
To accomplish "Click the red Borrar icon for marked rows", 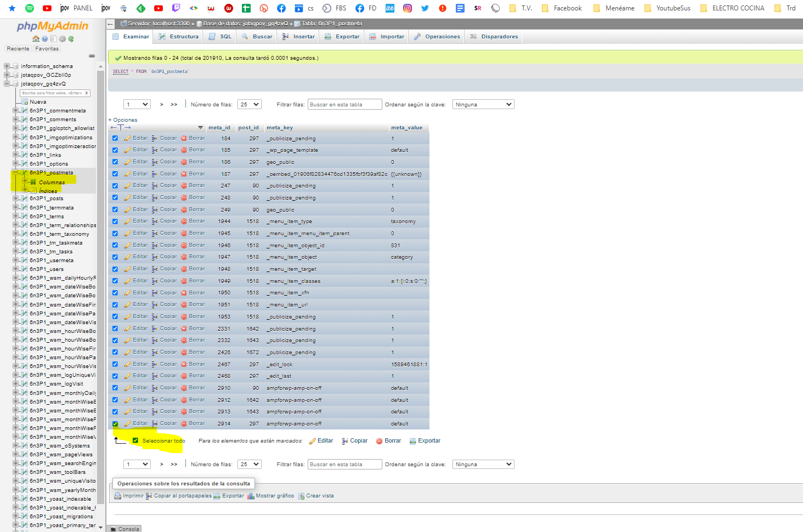I will tap(379, 441).
